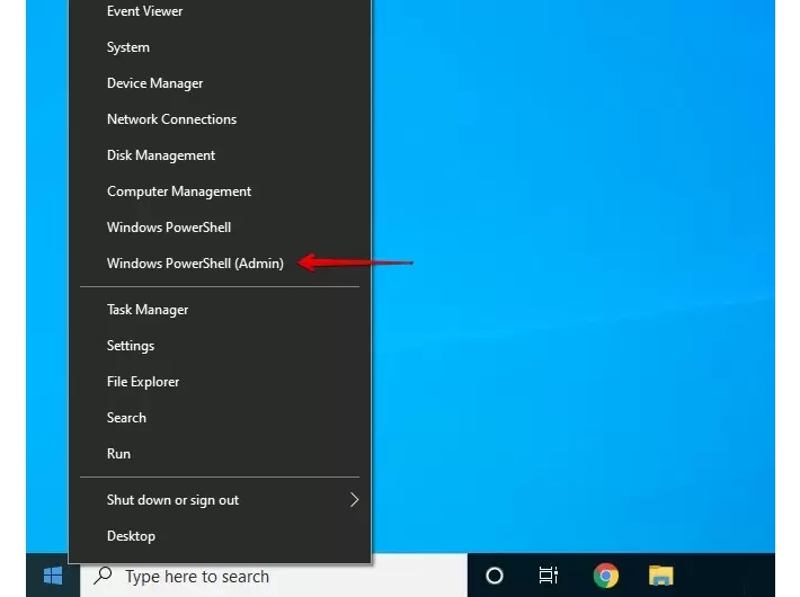Open Windows PowerShell
Image resolution: width=800 pixels, height=597 pixels.
click(x=169, y=227)
